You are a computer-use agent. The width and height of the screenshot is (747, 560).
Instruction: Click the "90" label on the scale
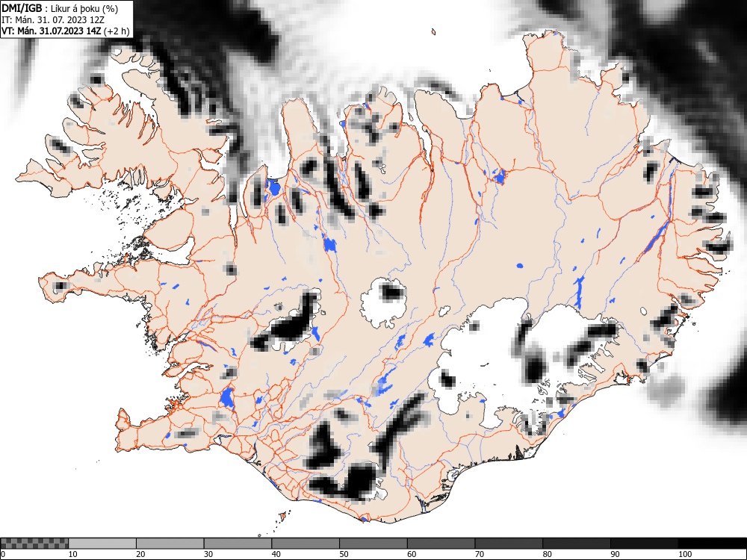(615, 554)
